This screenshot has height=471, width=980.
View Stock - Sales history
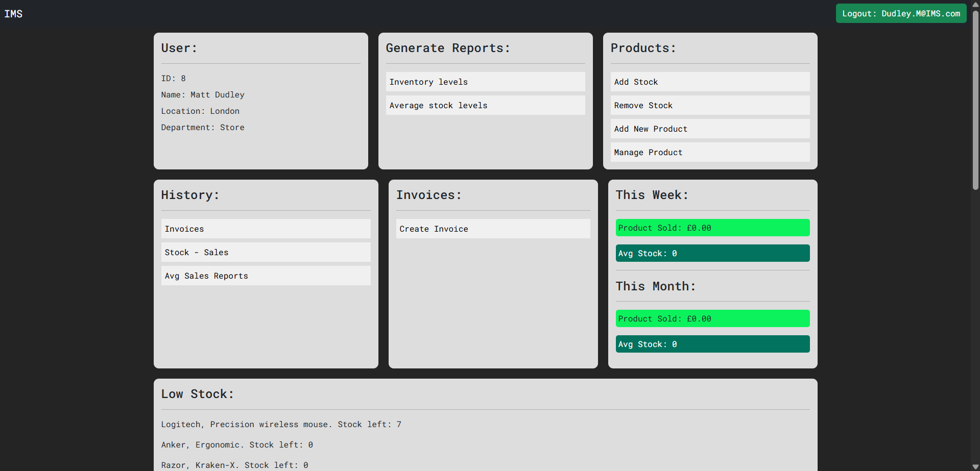pos(266,252)
